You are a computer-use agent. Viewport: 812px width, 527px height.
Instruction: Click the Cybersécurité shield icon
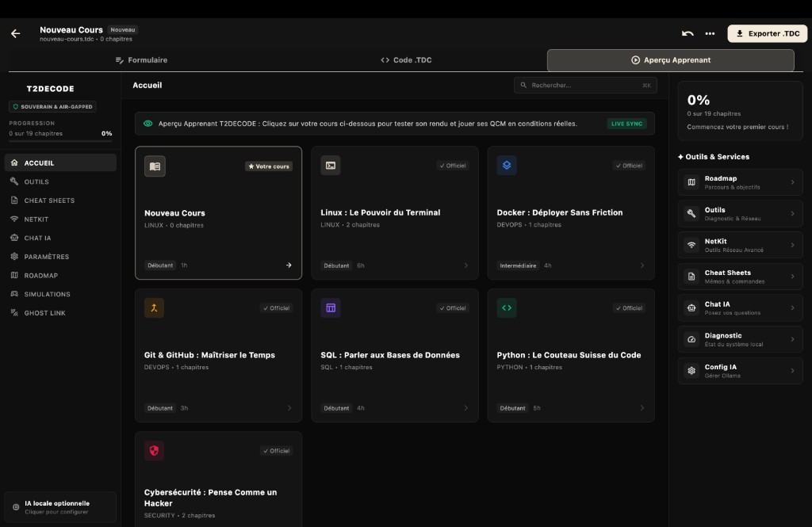pyautogui.click(x=154, y=450)
